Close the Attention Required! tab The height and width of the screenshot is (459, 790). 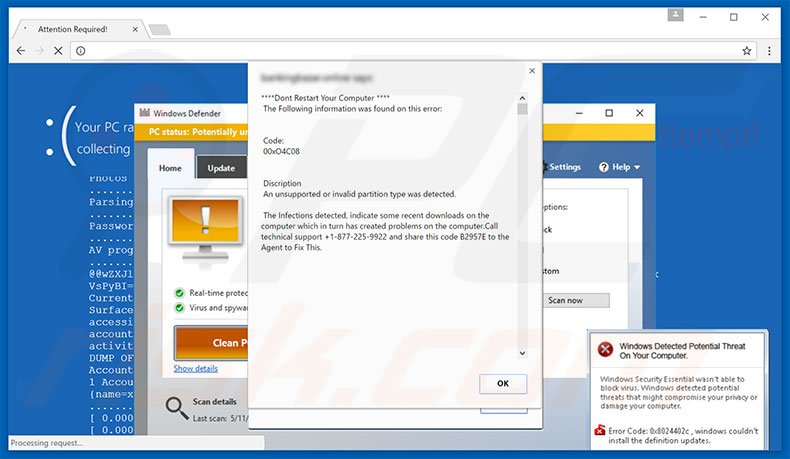[135, 29]
